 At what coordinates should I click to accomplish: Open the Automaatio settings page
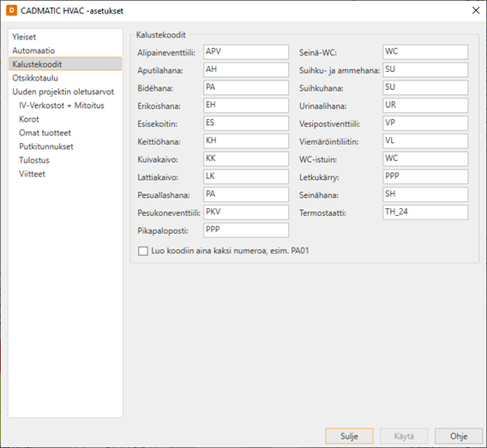pyautogui.click(x=65, y=51)
